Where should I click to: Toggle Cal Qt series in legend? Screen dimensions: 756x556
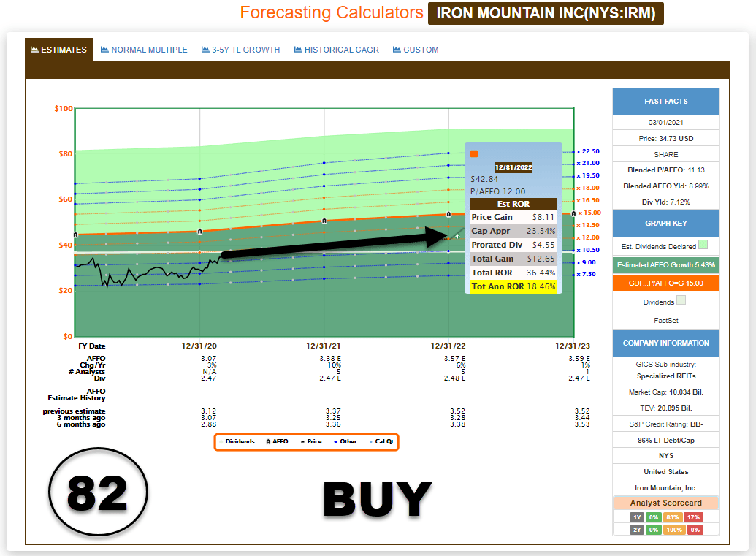point(381,441)
